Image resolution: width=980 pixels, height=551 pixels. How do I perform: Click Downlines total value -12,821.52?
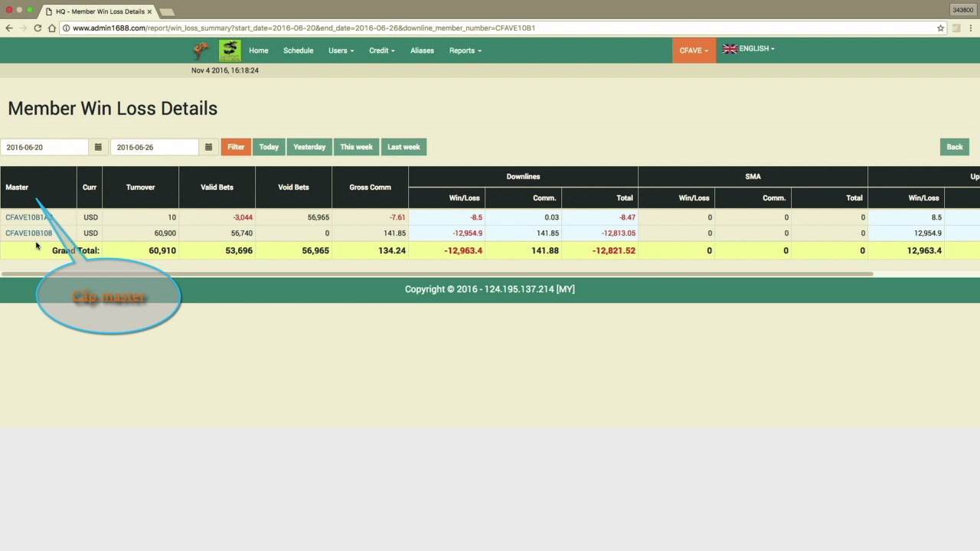pos(613,251)
